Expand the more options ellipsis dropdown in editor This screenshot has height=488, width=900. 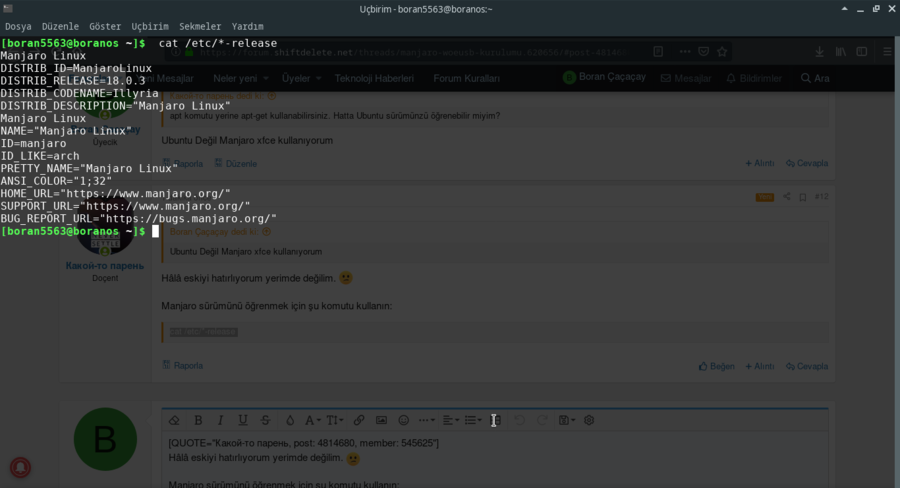tap(426, 420)
